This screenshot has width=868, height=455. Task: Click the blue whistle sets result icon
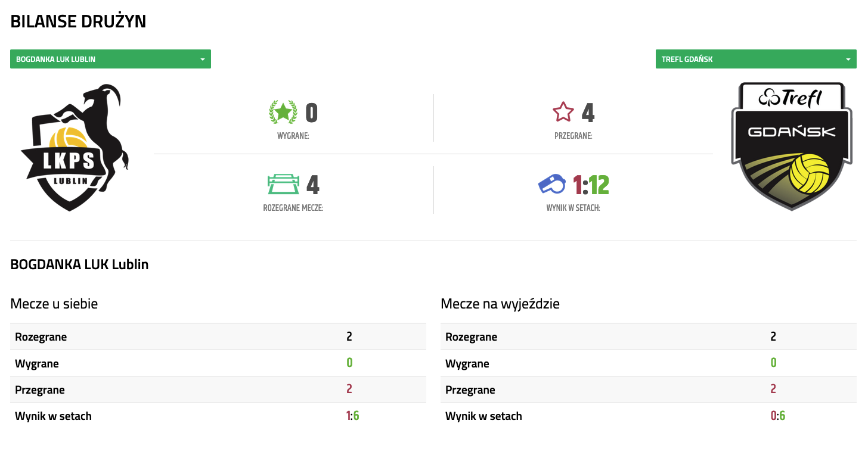(x=551, y=184)
